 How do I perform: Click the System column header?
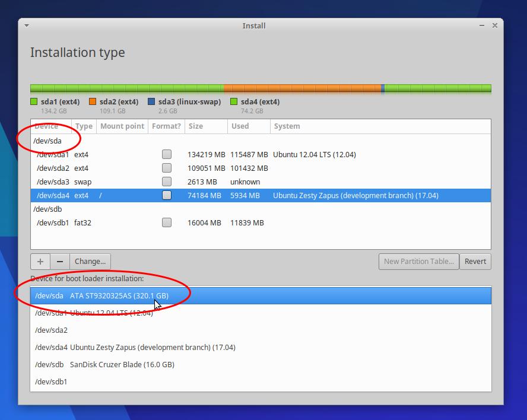(380, 126)
